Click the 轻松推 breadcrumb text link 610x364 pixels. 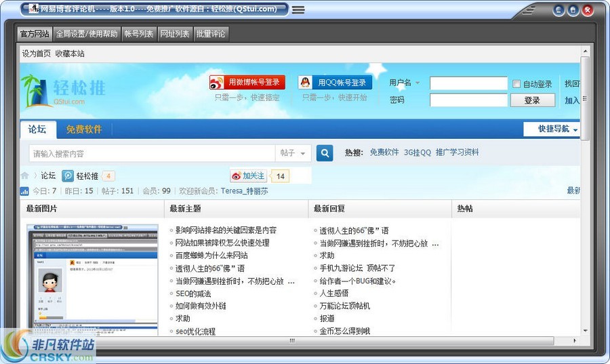click(87, 176)
